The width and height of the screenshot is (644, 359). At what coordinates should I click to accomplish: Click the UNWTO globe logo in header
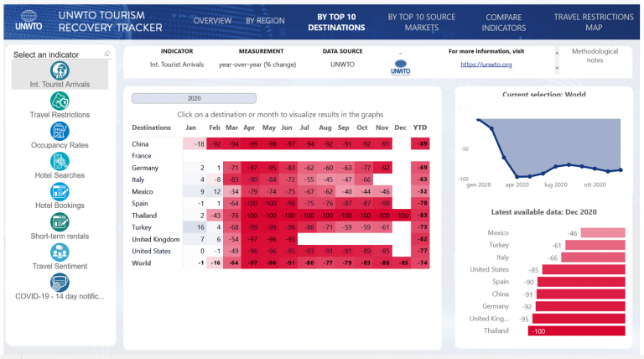click(29, 20)
